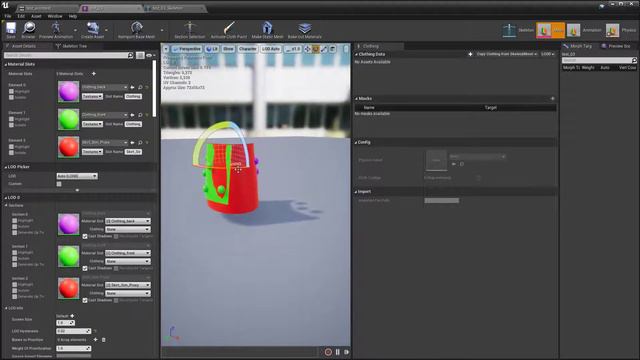Add element to Bones to Prioritize array
This screenshot has height=360, width=640.
96,340
